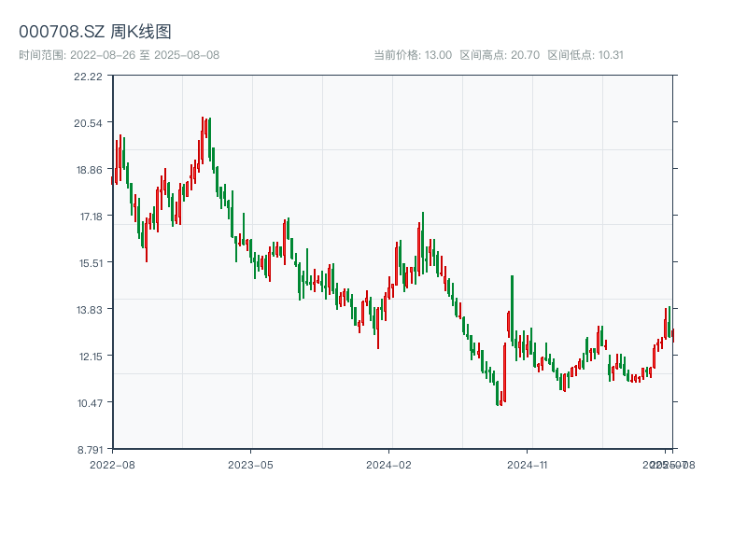Click the chart title 000708.SZ 周K线图
The image size is (747, 560).
tap(95, 32)
